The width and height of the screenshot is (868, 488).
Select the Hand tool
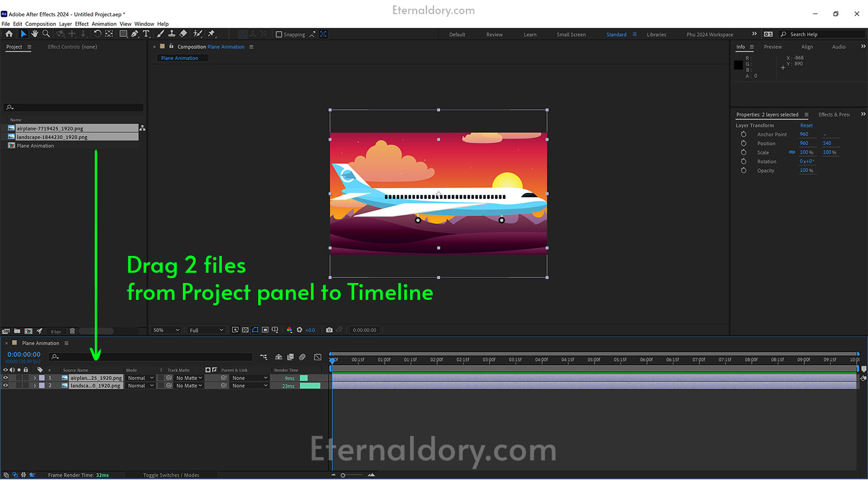click(x=34, y=34)
